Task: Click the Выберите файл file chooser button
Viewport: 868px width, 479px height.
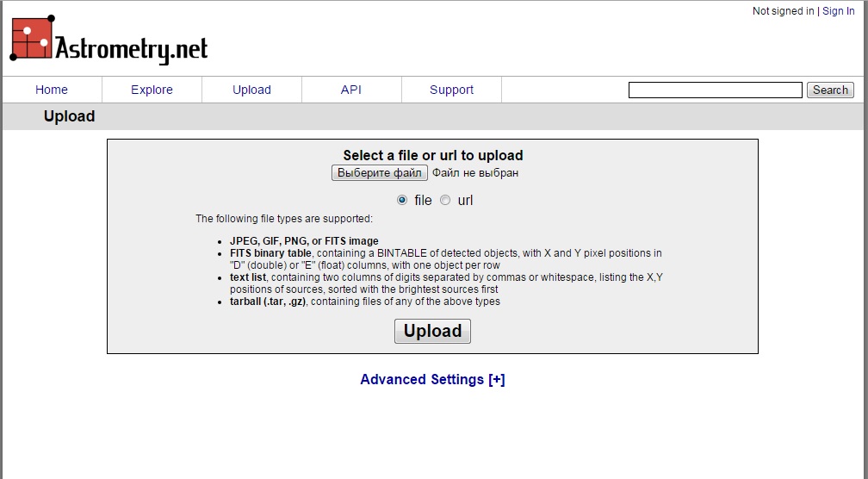Action: tap(380, 172)
